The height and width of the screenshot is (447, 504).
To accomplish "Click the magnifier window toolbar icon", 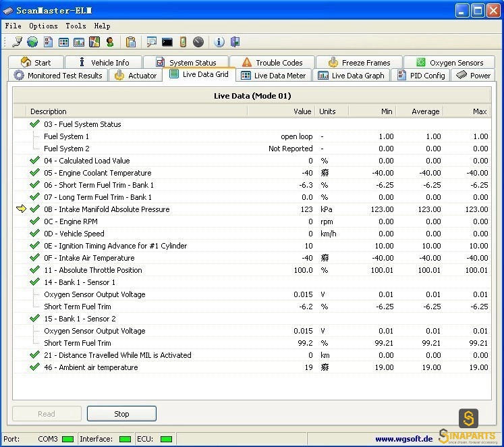I will tap(151, 42).
